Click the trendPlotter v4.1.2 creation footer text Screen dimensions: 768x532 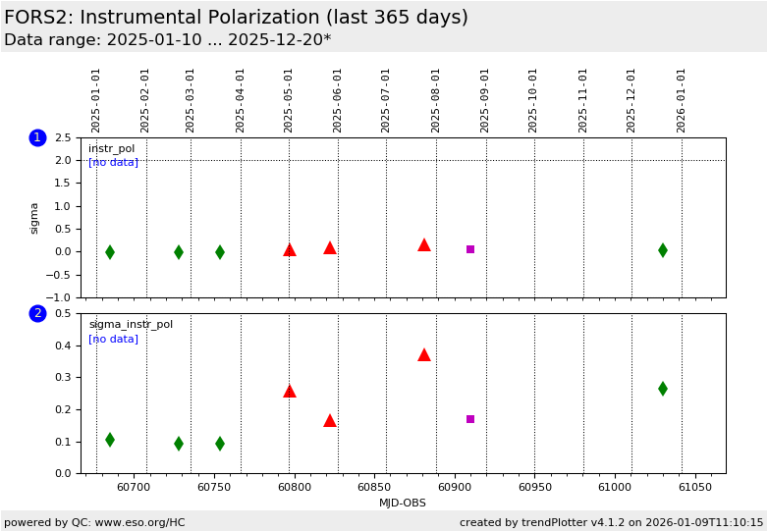[x=611, y=522]
